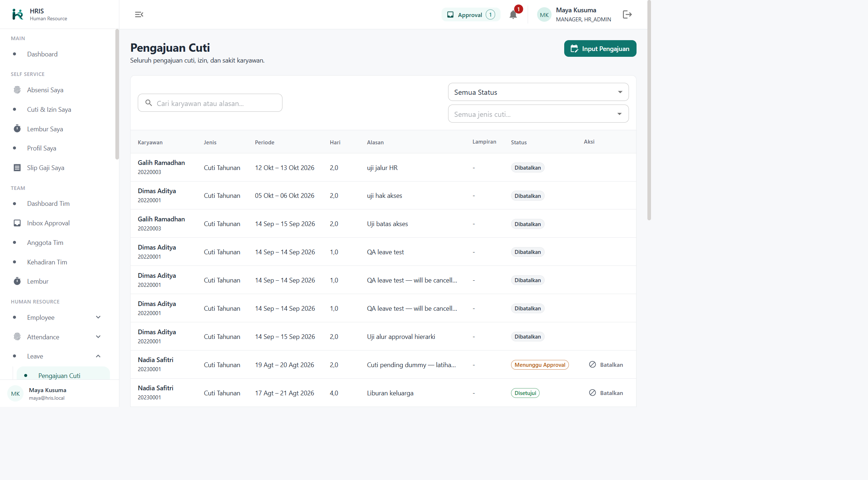868x480 pixels.
Task: Click Batalkan for Menunggu Approval request
Action: pyautogui.click(x=606, y=365)
